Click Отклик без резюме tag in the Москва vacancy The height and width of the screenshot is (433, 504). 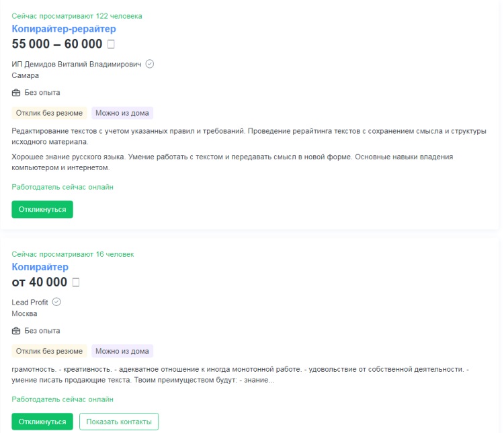click(x=49, y=351)
